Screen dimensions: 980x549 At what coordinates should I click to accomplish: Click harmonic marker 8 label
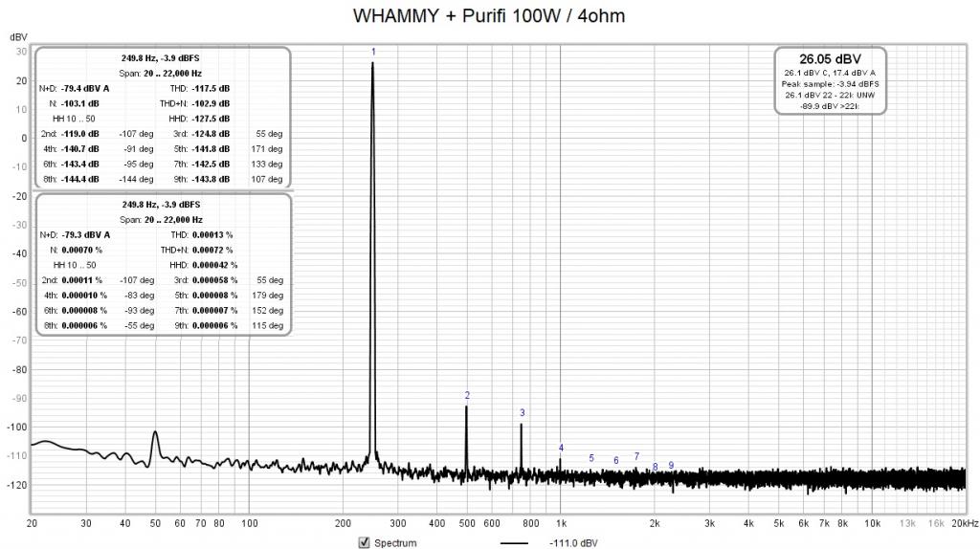pyautogui.click(x=655, y=467)
